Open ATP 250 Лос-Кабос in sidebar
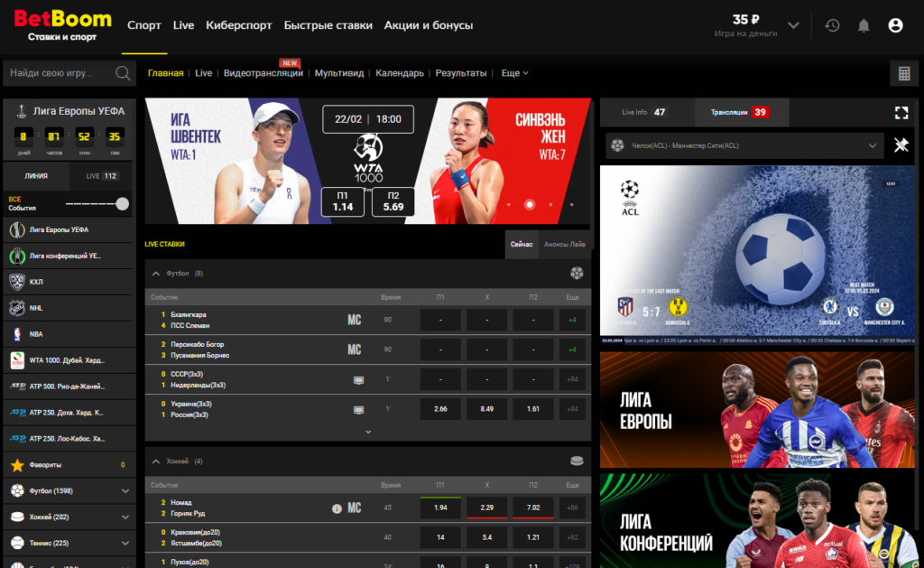 point(69,438)
